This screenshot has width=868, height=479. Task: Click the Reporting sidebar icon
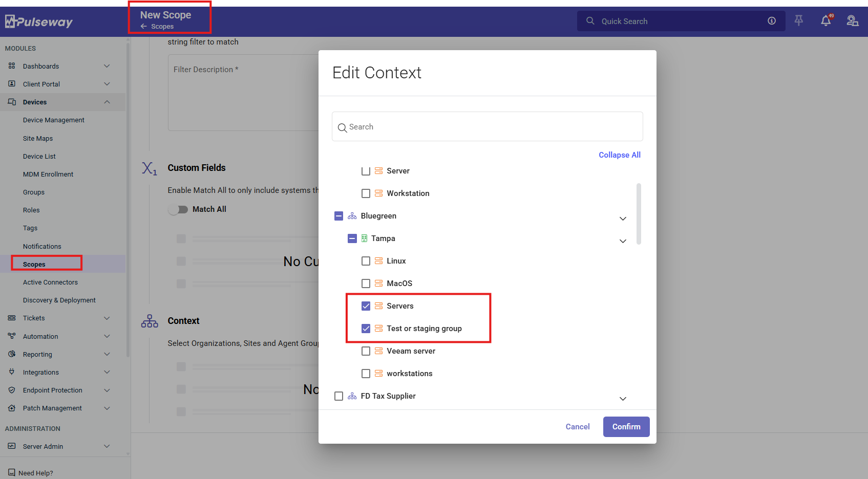pos(12,354)
